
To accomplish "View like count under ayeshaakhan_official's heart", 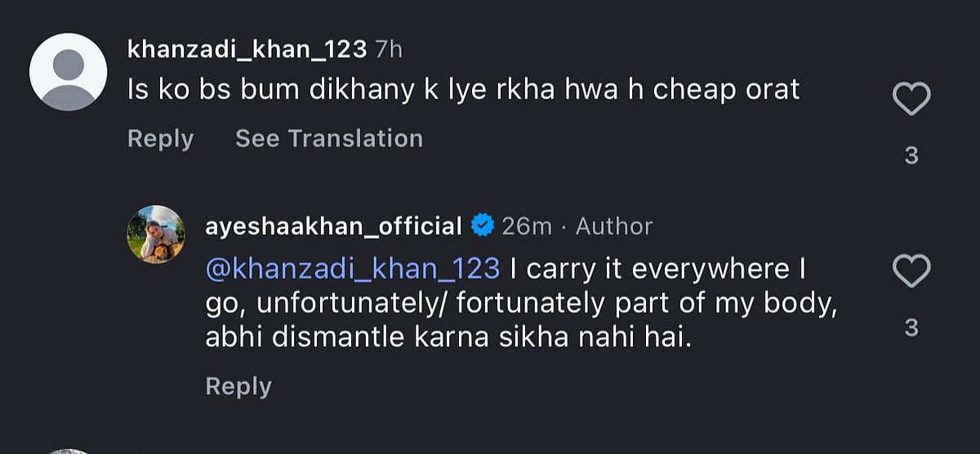I will 911,327.
